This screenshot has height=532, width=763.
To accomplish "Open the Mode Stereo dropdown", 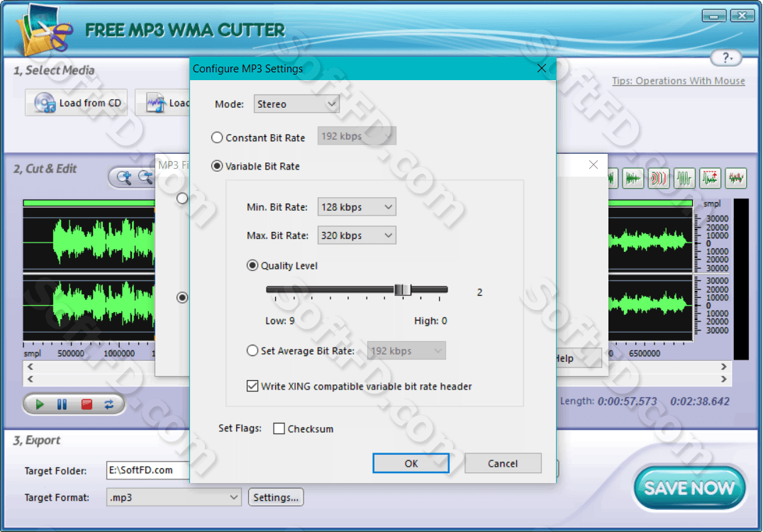I will point(296,104).
